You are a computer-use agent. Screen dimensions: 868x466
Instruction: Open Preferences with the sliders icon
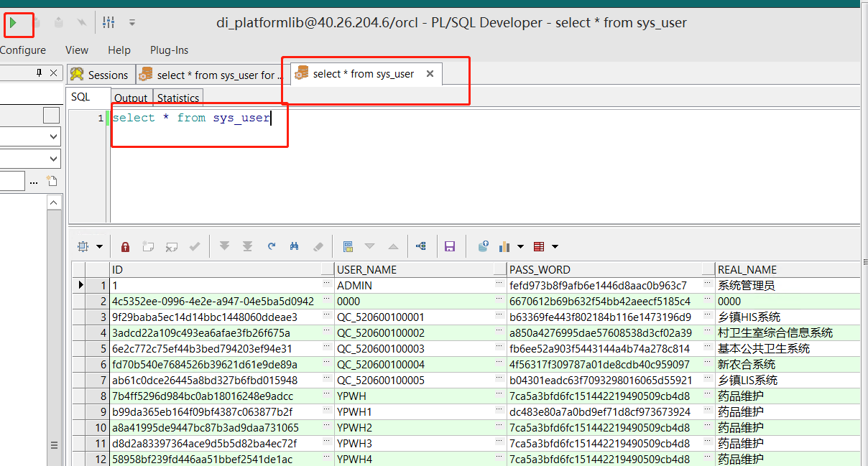pos(108,23)
